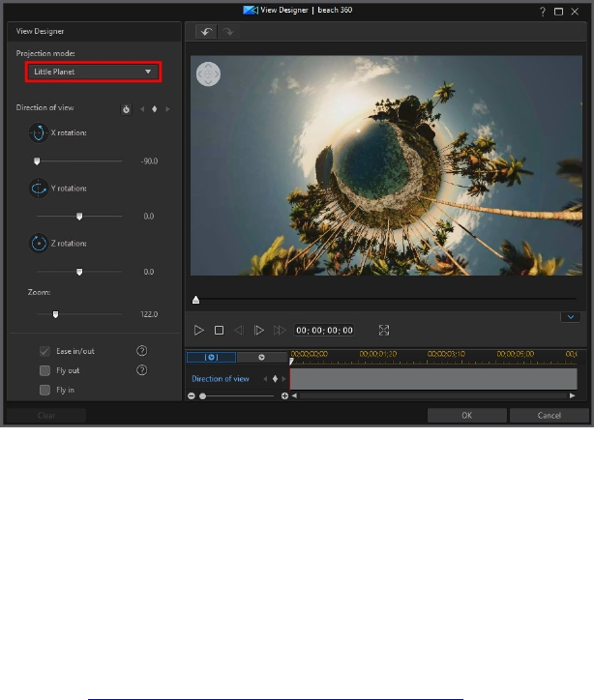Screen dimensions: 594x700
Task: Click the timeline zoom slider handle
Action: (203, 396)
